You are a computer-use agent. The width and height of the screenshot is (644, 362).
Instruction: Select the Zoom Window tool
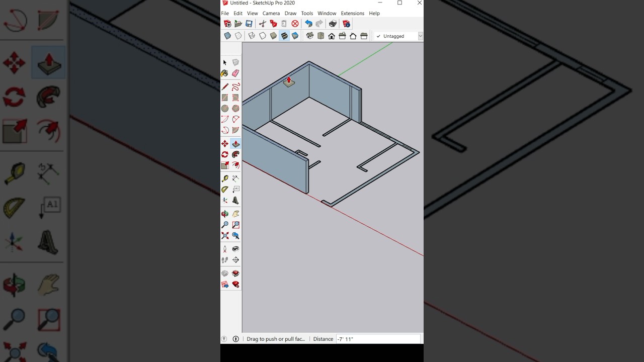pos(235,225)
